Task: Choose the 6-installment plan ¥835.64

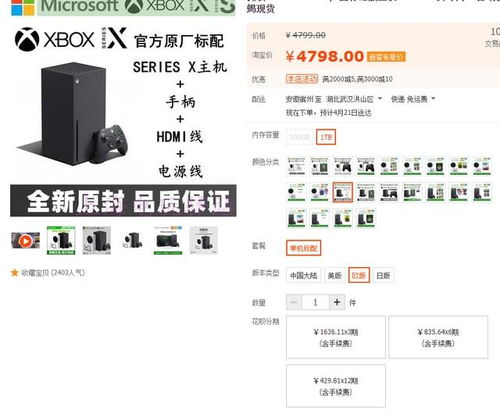Action: (x=438, y=337)
